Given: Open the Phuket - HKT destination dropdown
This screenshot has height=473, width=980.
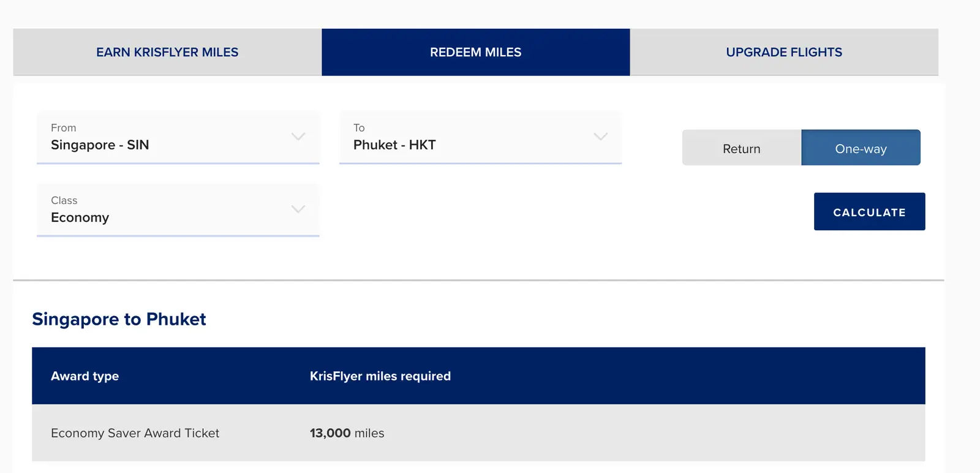Looking at the screenshot, I should coord(480,137).
